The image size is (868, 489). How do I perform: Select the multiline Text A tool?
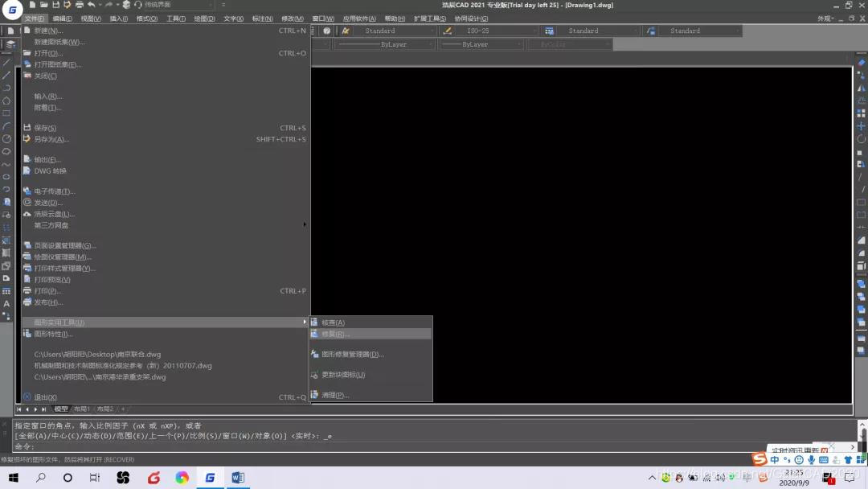tap(6, 303)
